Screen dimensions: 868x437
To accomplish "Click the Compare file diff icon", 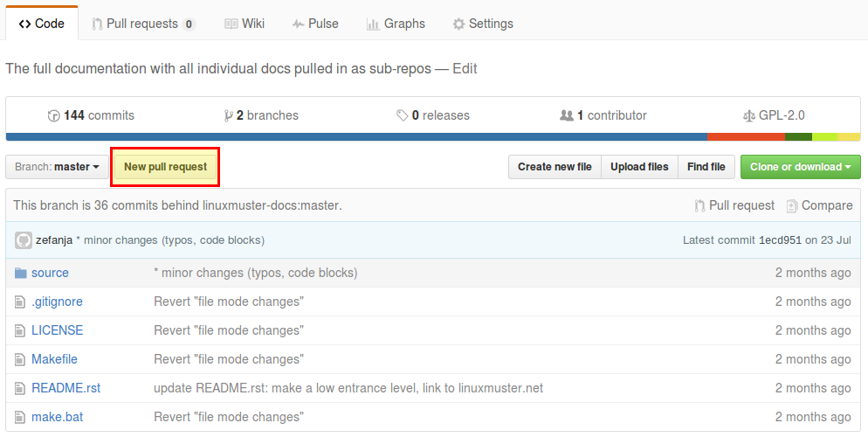I will pos(792,205).
